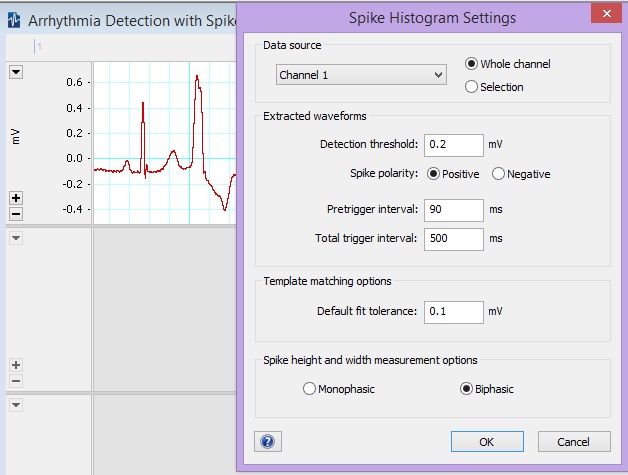Expand the second channel's dropdown arrow
Viewport: 628px width, 475px height.
(x=16, y=237)
